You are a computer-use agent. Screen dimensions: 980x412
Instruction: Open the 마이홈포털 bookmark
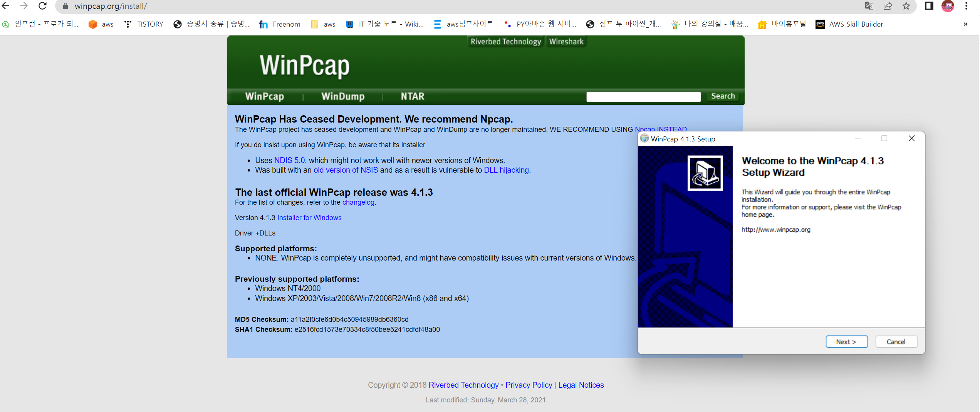(x=782, y=24)
